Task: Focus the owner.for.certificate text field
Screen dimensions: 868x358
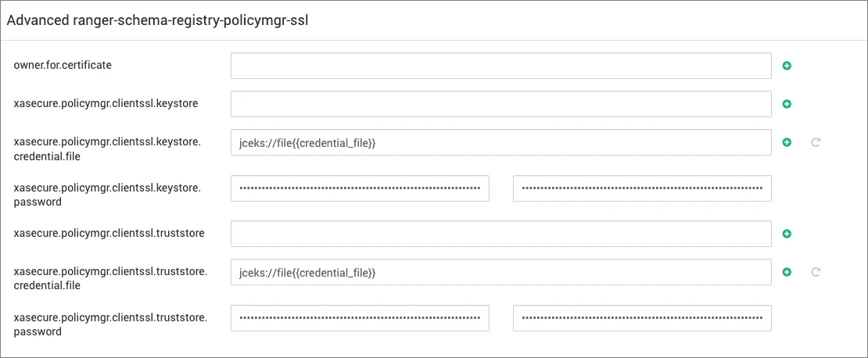Action: click(x=501, y=66)
